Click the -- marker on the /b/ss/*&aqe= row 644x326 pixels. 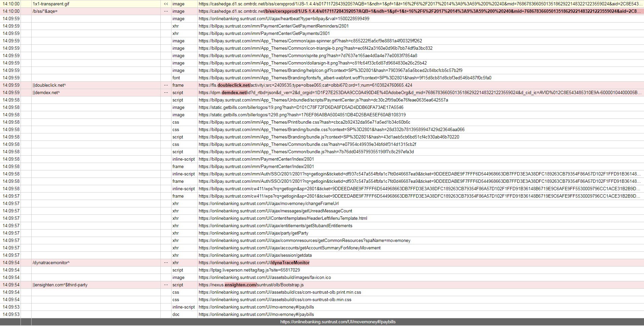pyautogui.click(x=165, y=11)
